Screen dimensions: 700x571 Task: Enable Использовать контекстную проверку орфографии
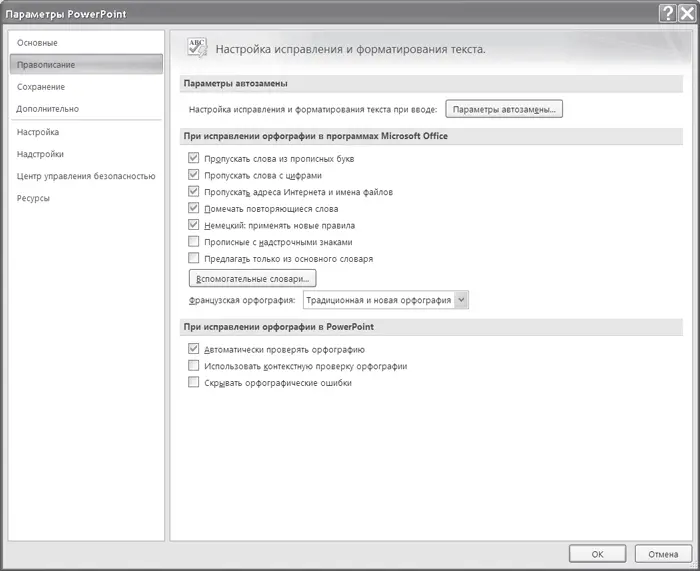coord(194,367)
